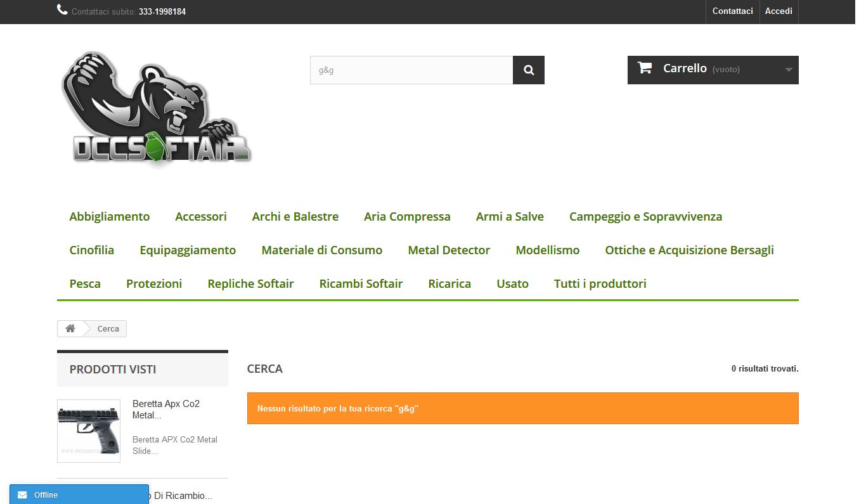This screenshot has height=504, width=866.
Task: Expand the Carrello dropdown arrow
Action: pyautogui.click(x=789, y=70)
